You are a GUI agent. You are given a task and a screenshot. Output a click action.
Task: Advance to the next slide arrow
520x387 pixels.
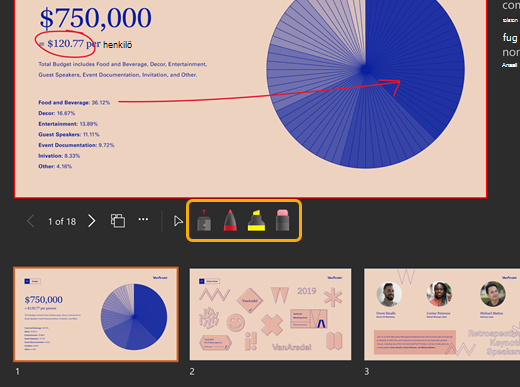click(x=92, y=221)
